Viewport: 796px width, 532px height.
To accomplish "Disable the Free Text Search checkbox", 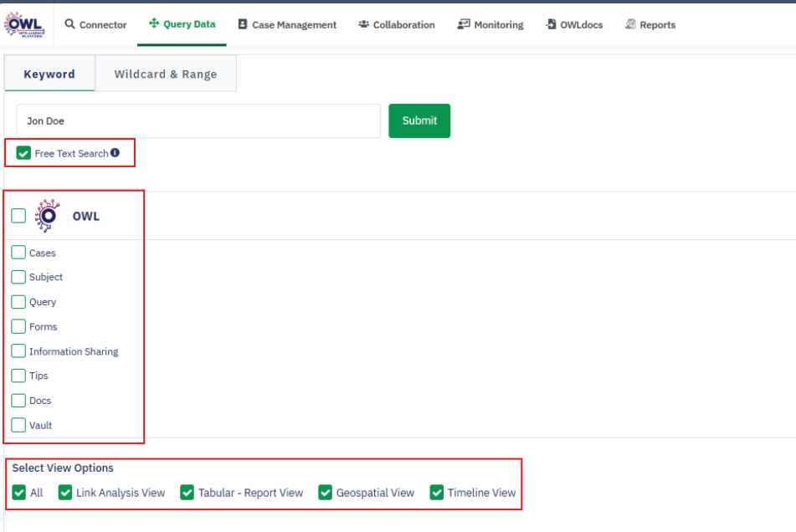I will [x=23, y=153].
